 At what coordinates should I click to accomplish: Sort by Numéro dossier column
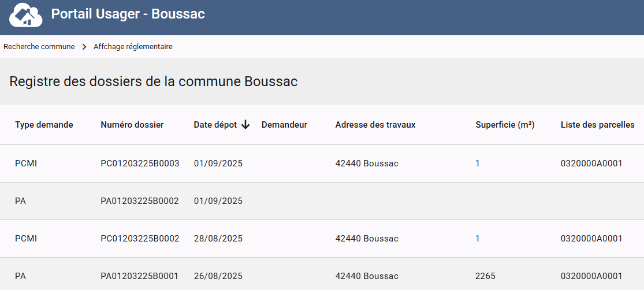pyautogui.click(x=132, y=125)
